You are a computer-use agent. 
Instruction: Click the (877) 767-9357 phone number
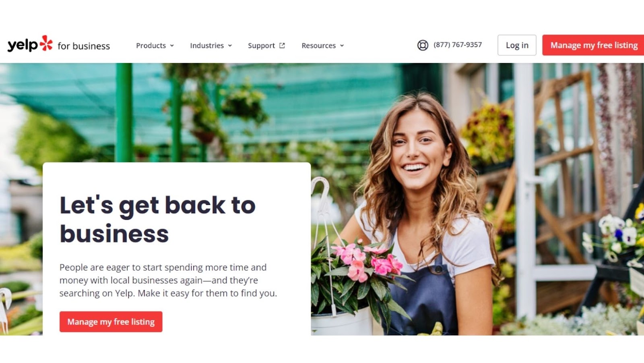tap(458, 45)
